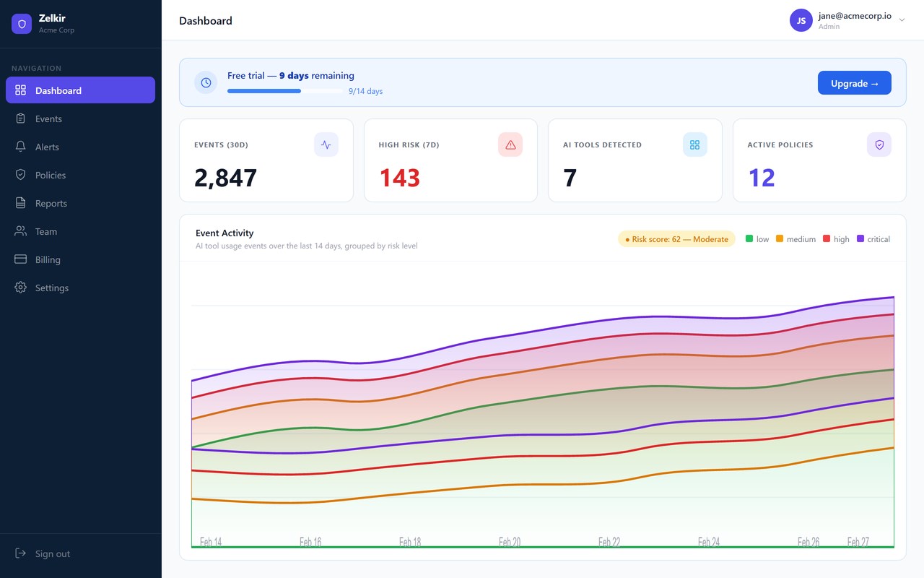Click the clock icon in trial banner
Screen dimensions: 924x578
206,82
